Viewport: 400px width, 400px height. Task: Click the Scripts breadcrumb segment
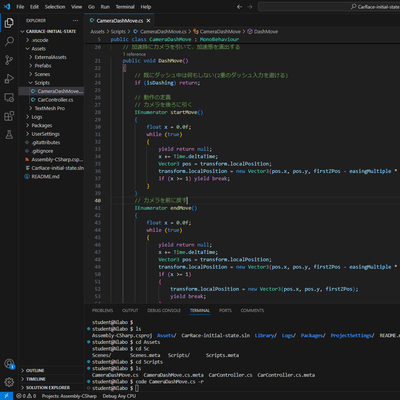click(118, 32)
